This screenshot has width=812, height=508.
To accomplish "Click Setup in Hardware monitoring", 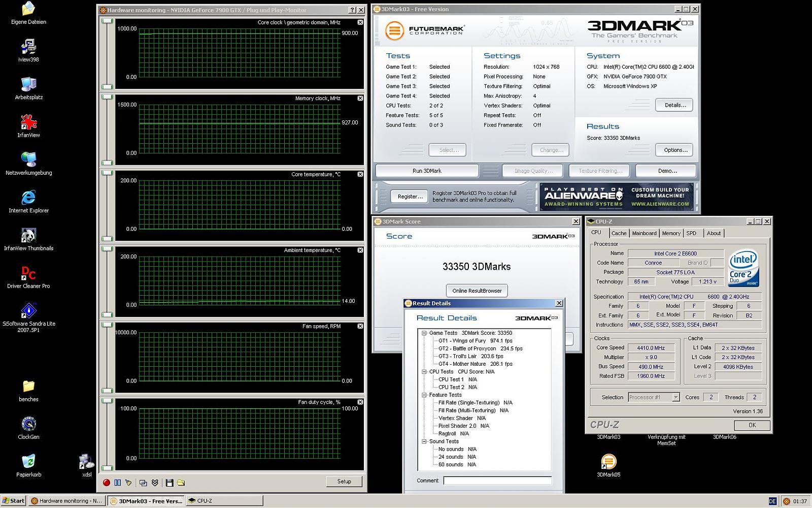I will [x=344, y=481].
